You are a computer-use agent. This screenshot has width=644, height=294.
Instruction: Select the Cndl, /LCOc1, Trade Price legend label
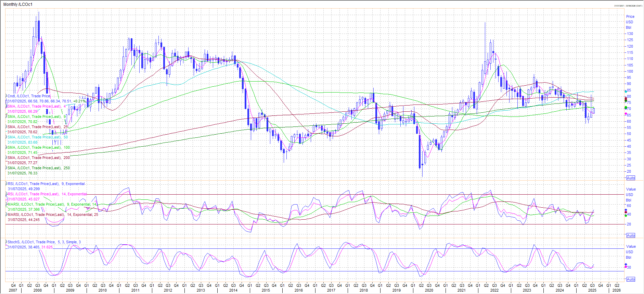coord(29,96)
